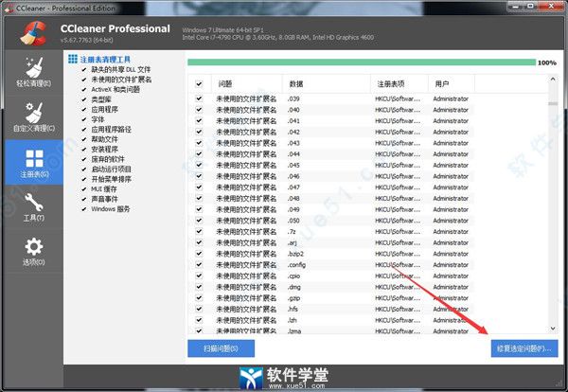Toggle 类型库 checkmark
568x392 pixels.
coord(84,99)
